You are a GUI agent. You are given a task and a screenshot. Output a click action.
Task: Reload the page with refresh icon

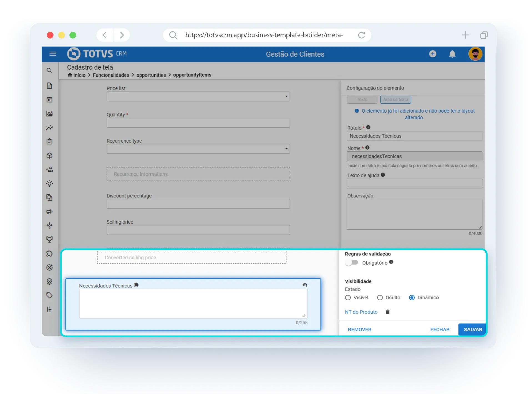pos(361,35)
